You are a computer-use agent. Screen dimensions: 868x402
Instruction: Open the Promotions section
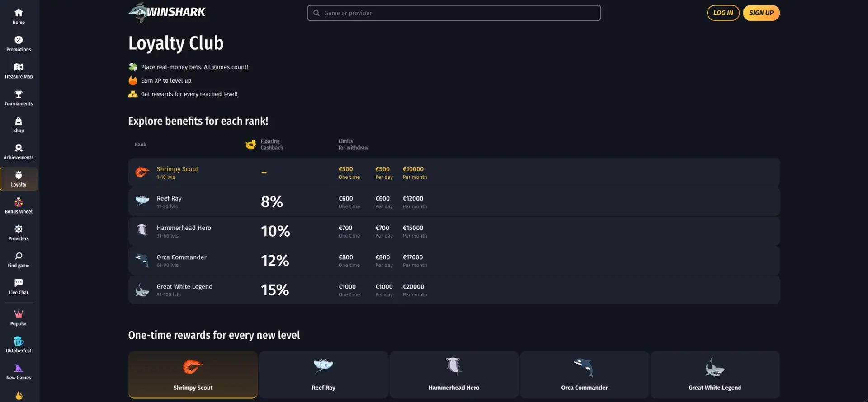click(19, 44)
